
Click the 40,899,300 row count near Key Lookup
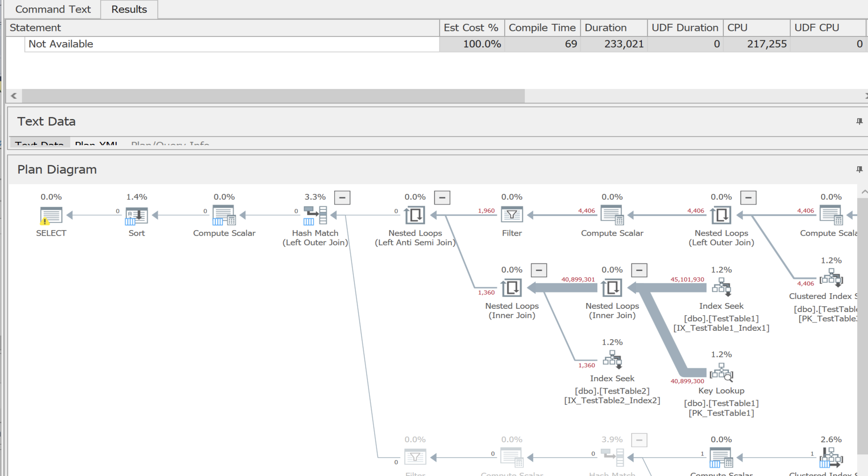click(687, 381)
